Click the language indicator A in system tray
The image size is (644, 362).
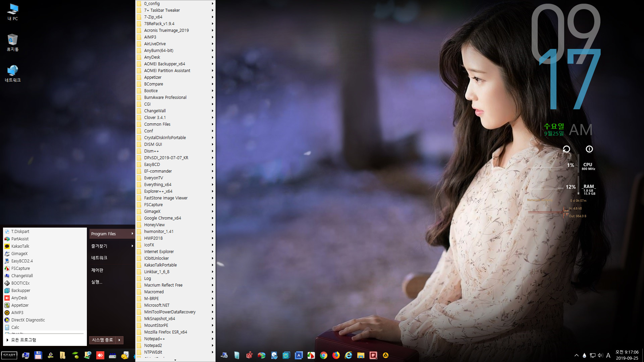click(x=608, y=355)
